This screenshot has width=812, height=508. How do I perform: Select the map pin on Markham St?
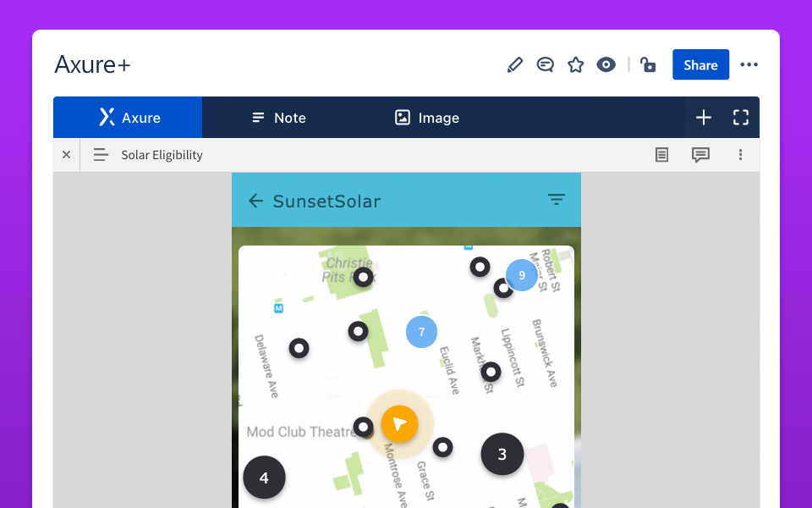click(x=491, y=372)
